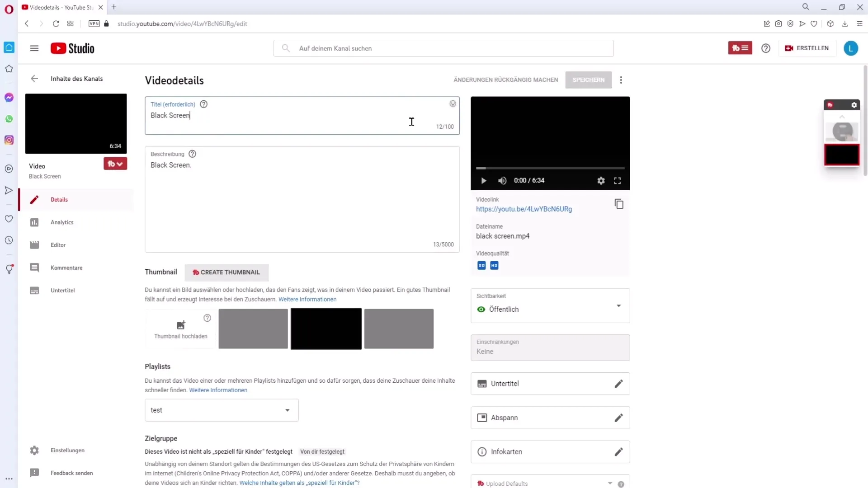Image resolution: width=868 pixels, height=488 pixels.
Task: Select the third gray auto thumbnail
Action: tap(399, 329)
